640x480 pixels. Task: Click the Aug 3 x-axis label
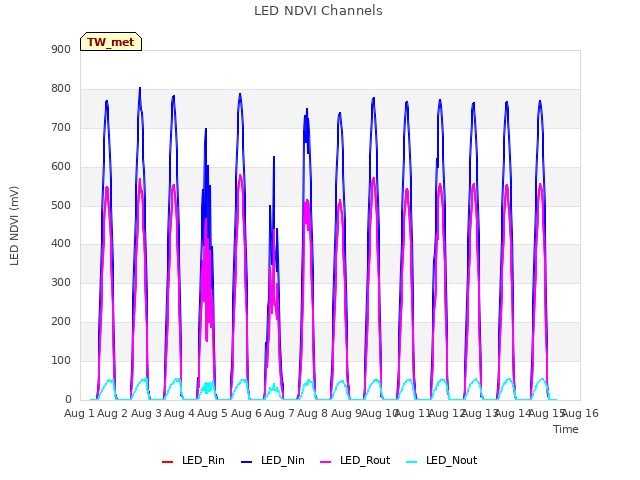[146, 413]
